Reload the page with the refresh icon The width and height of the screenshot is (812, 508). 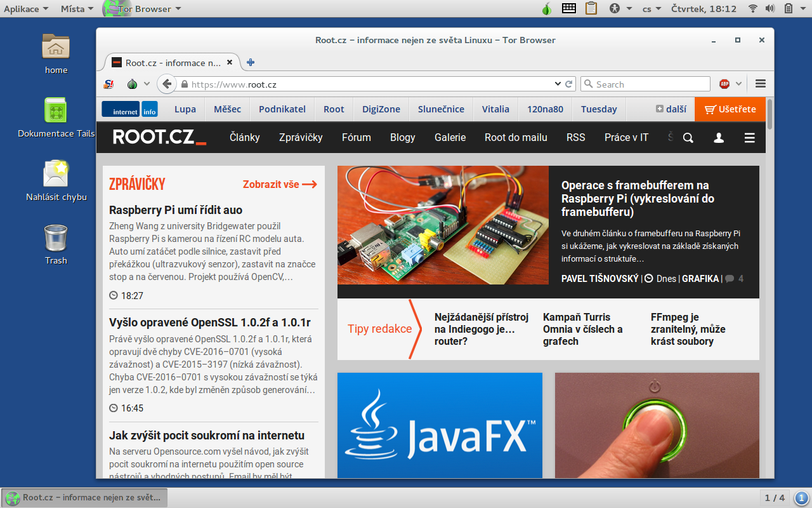pyautogui.click(x=569, y=84)
